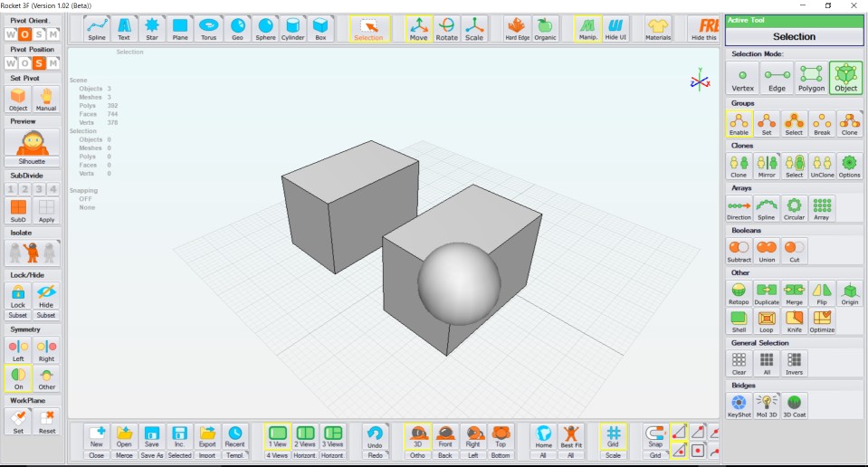Viewport: 868px width, 467px height.
Task: Open 4 Views layout
Action: click(277, 455)
